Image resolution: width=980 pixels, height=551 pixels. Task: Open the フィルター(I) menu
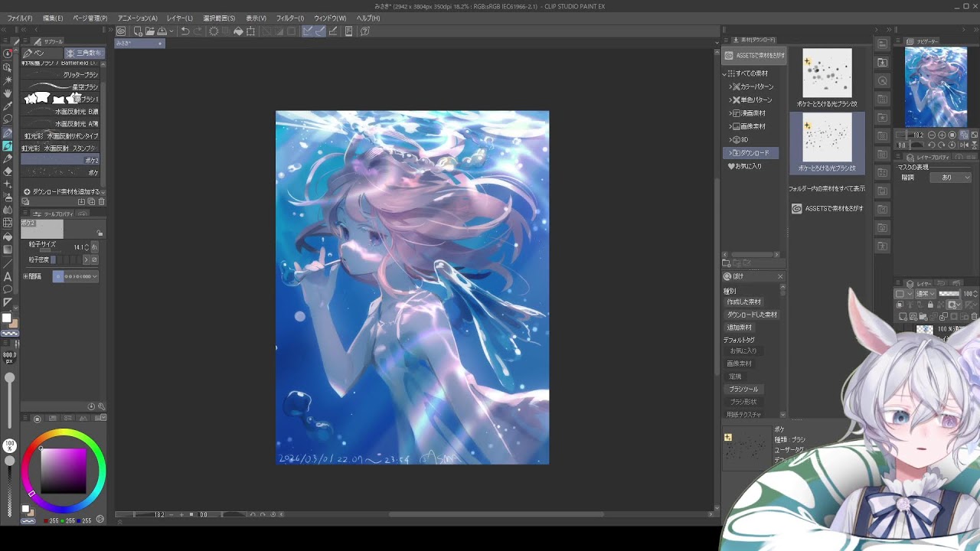point(290,18)
